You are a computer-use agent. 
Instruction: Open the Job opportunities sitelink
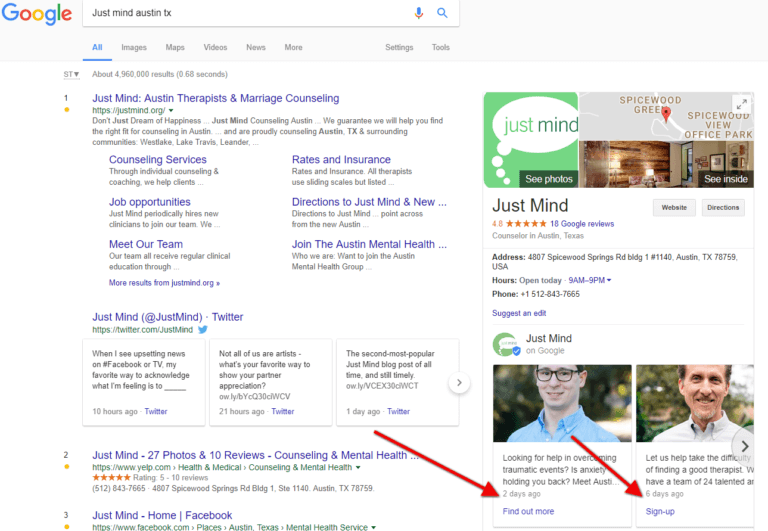click(150, 202)
